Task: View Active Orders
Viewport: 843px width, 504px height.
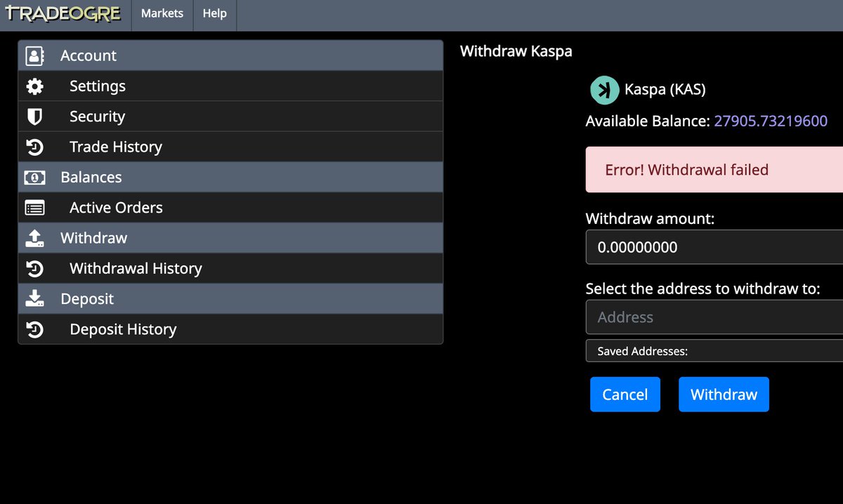Action: click(230, 208)
